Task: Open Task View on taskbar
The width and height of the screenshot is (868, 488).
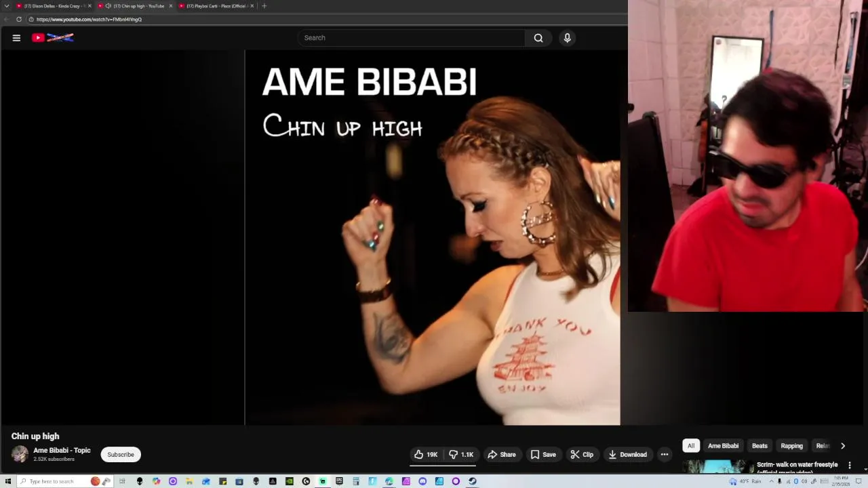Action: pos(122,481)
